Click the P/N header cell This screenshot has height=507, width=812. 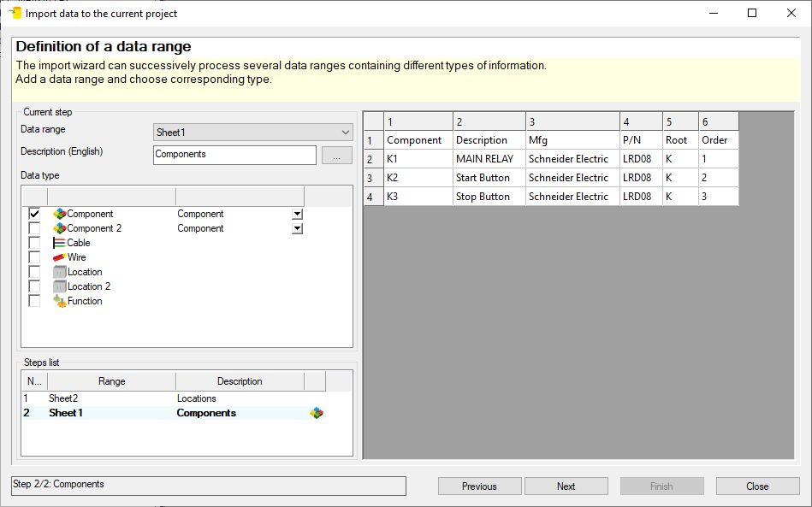click(641, 140)
